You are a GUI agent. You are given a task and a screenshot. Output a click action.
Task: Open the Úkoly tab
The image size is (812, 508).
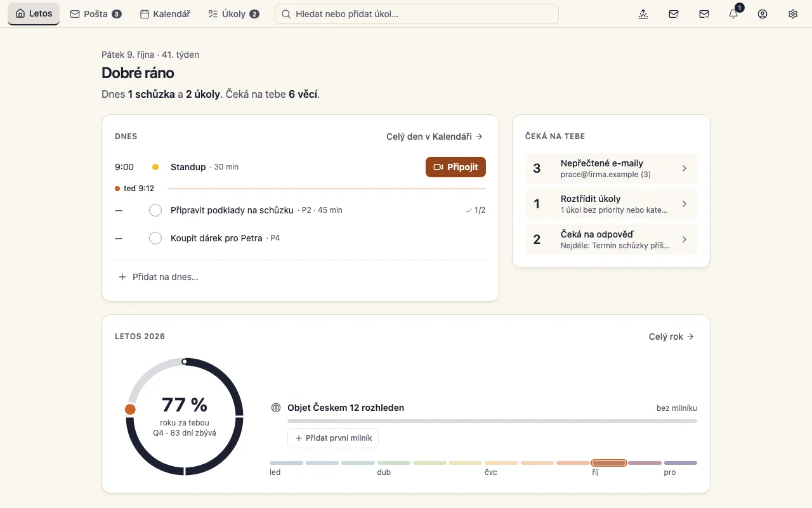tap(233, 14)
